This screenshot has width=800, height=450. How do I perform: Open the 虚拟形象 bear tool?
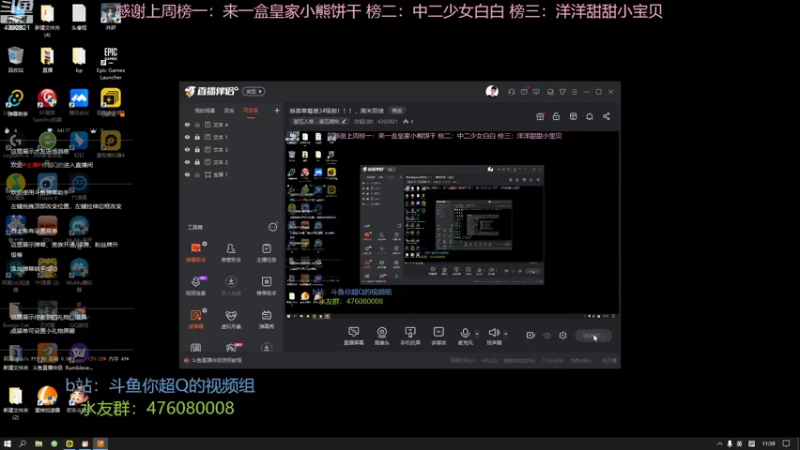(x=231, y=319)
